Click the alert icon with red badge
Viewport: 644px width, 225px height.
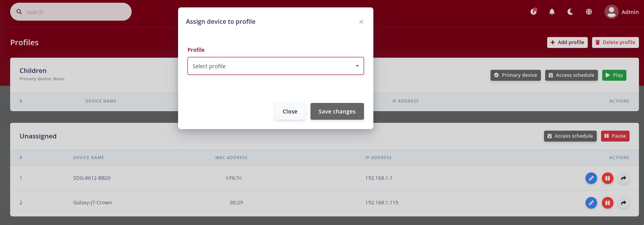pos(533,12)
